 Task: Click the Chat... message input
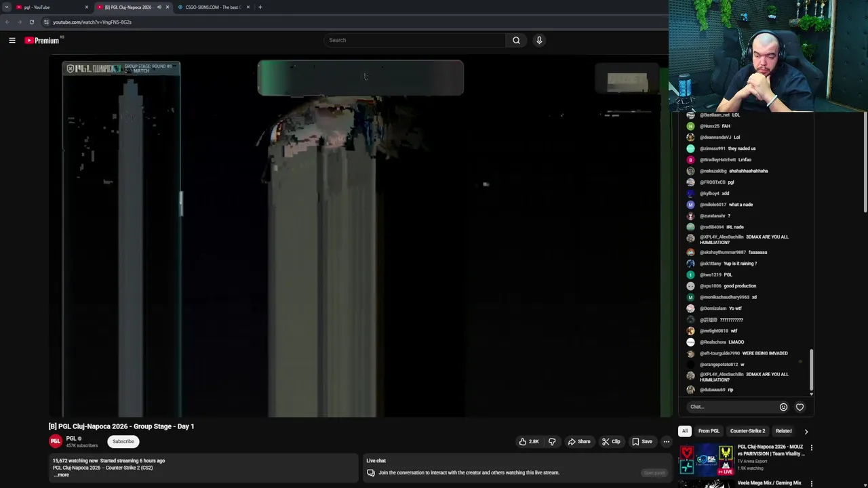(731, 407)
